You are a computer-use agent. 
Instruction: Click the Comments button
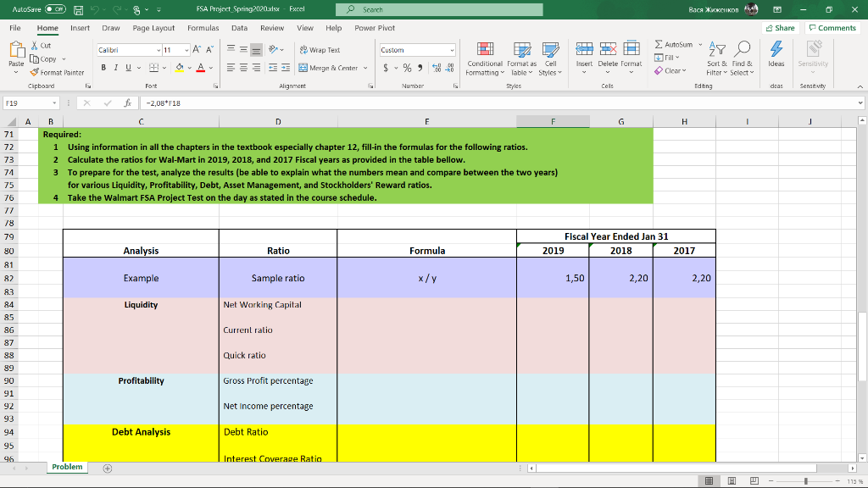(x=832, y=28)
